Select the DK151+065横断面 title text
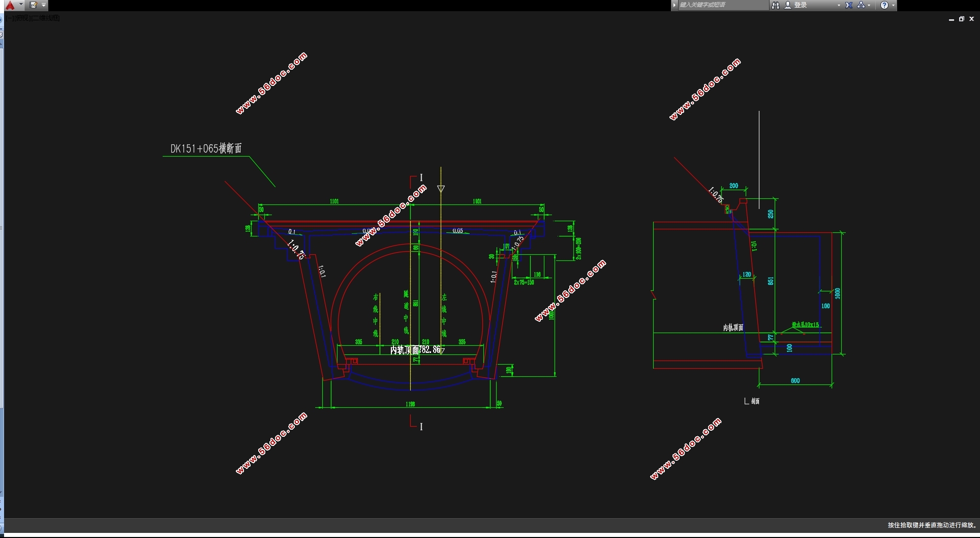 (206, 148)
